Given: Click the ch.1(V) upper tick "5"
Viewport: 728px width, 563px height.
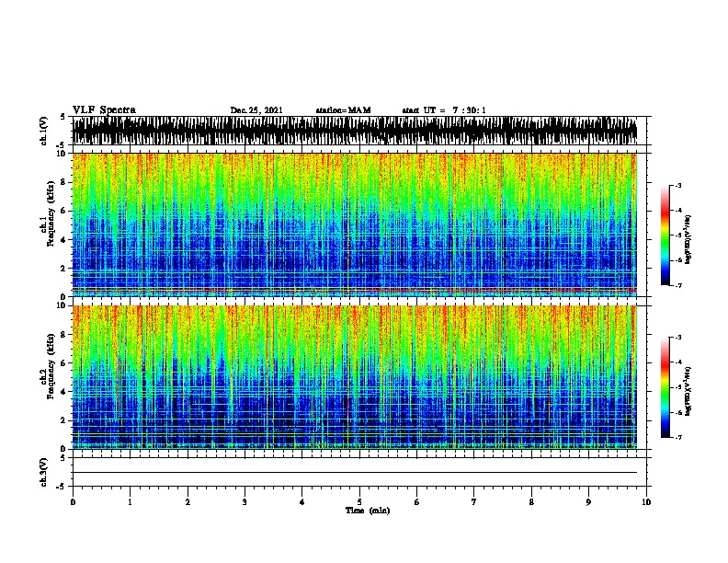Looking at the screenshot, I should tap(63, 117).
